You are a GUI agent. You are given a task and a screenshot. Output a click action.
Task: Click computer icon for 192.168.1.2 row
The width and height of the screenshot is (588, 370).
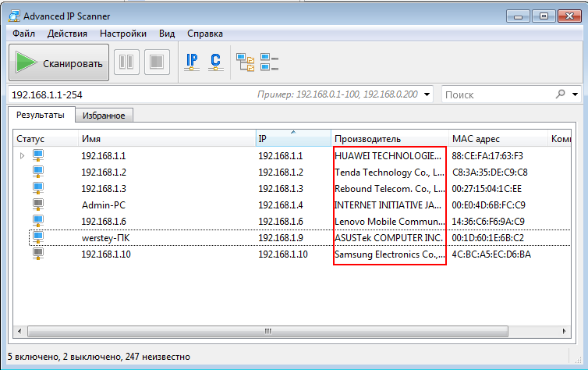click(x=38, y=172)
